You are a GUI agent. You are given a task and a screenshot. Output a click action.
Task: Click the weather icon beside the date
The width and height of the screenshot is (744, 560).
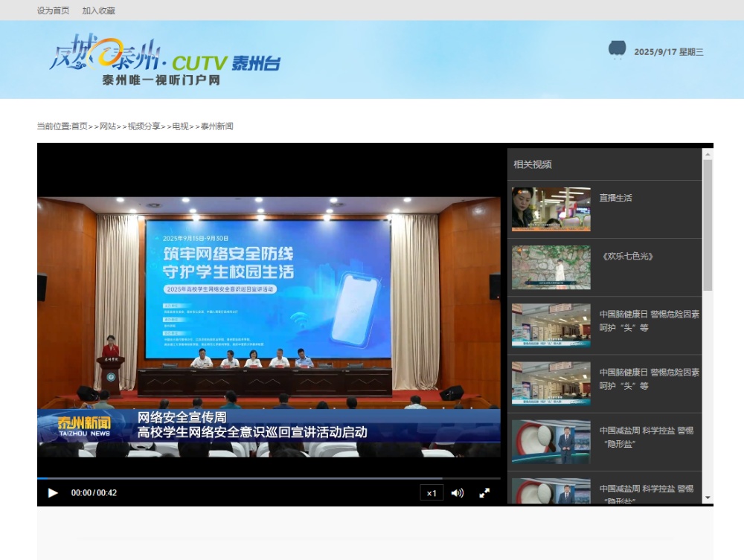pos(617,50)
